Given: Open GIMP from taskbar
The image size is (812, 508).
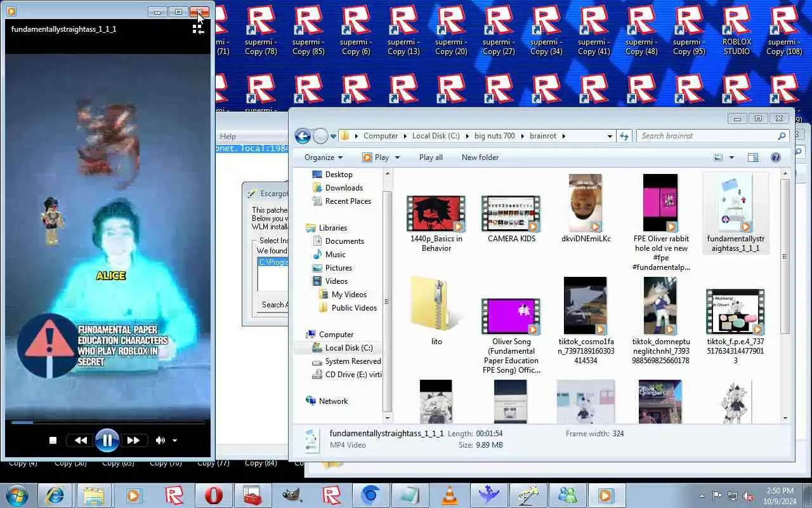Looking at the screenshot, I should [292, 495].
